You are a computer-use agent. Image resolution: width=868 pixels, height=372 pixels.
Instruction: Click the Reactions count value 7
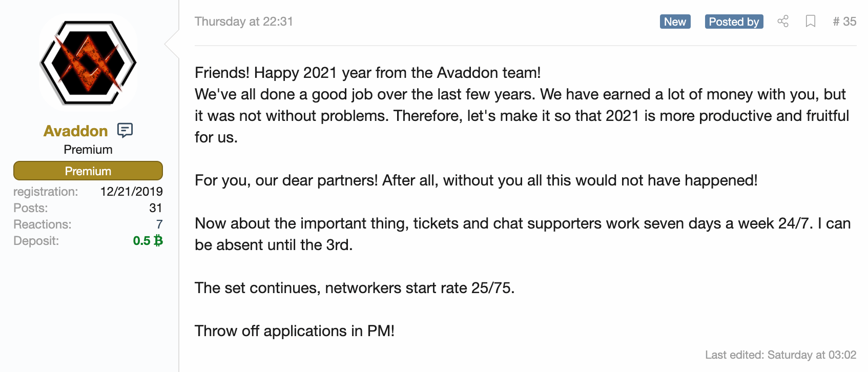pos(159,224)
